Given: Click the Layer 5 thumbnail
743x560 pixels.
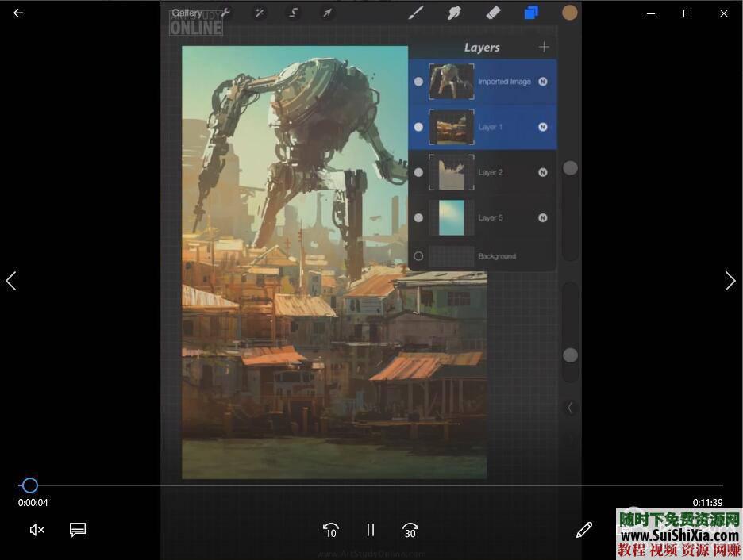Looking at the screenshot, I should point(451,217).
